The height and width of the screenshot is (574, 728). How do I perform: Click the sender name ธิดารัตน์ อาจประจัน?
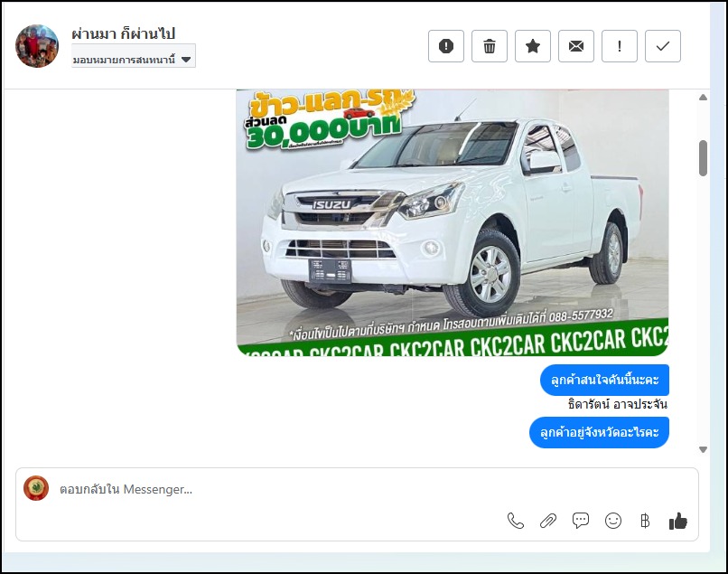[618, 404]
